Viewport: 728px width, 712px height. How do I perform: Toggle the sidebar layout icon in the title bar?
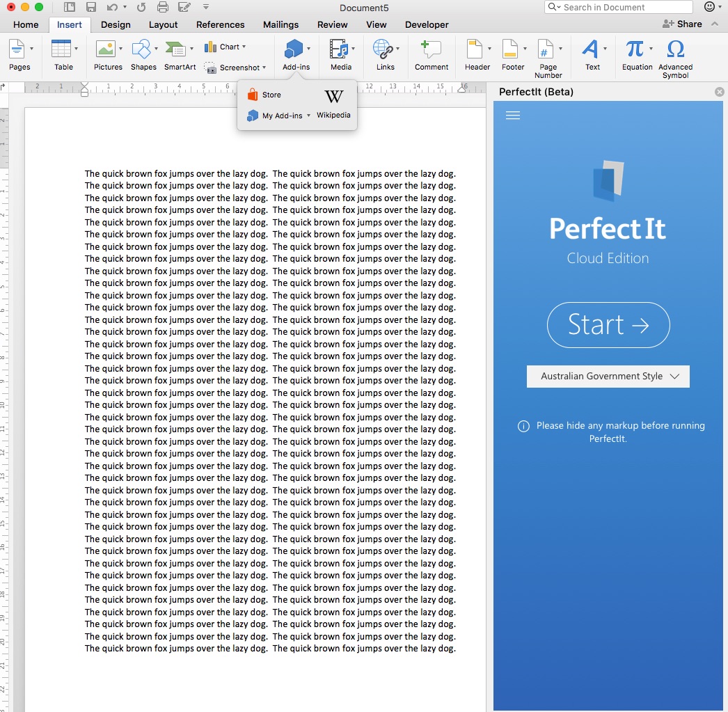(70, 8)
